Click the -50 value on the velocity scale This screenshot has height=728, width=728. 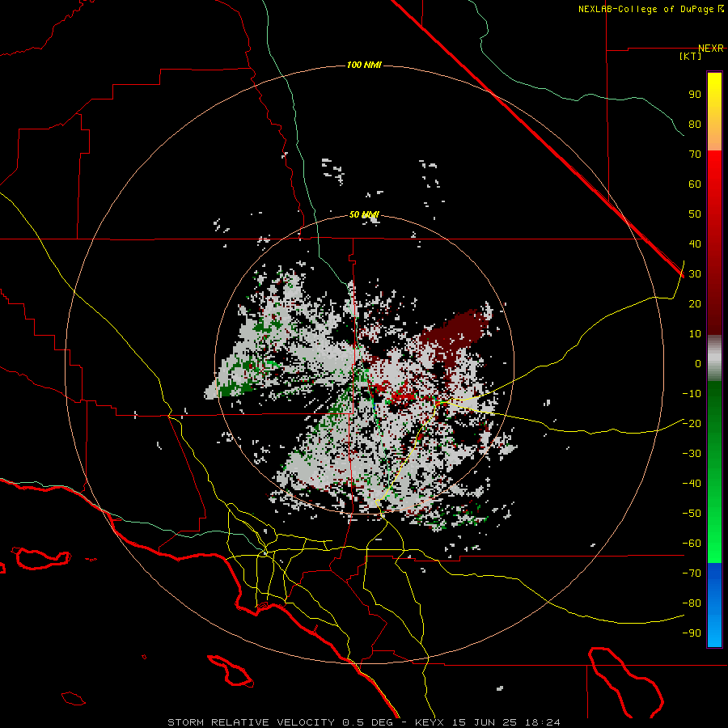click(692, 513)
